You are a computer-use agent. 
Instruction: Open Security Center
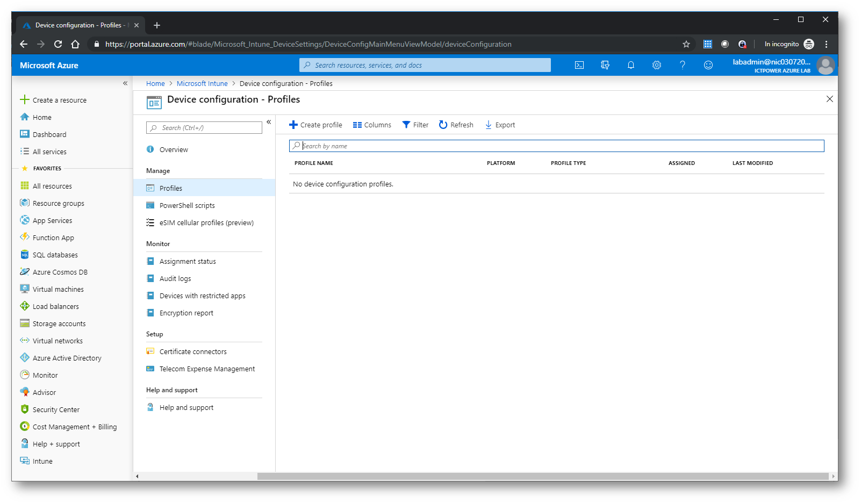click(56, 409)
